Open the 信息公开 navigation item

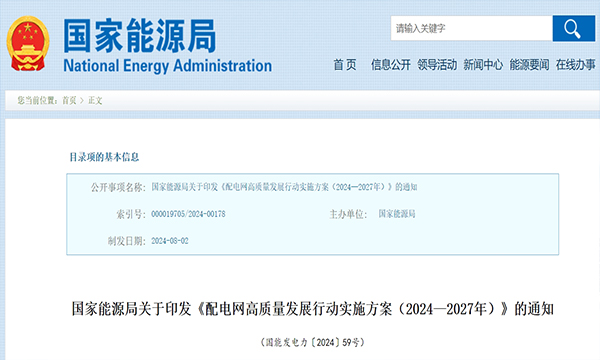[390, 65]
